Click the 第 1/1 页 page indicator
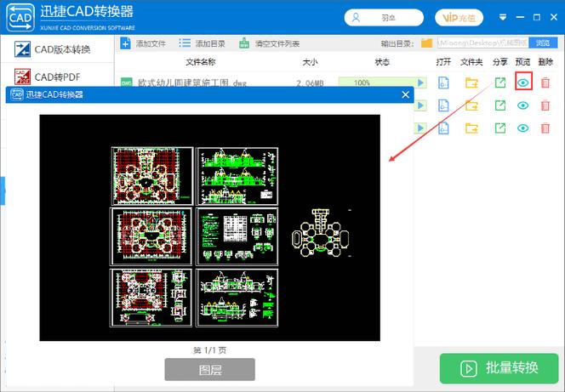This screenshot has height=392, width=565. 209,350
